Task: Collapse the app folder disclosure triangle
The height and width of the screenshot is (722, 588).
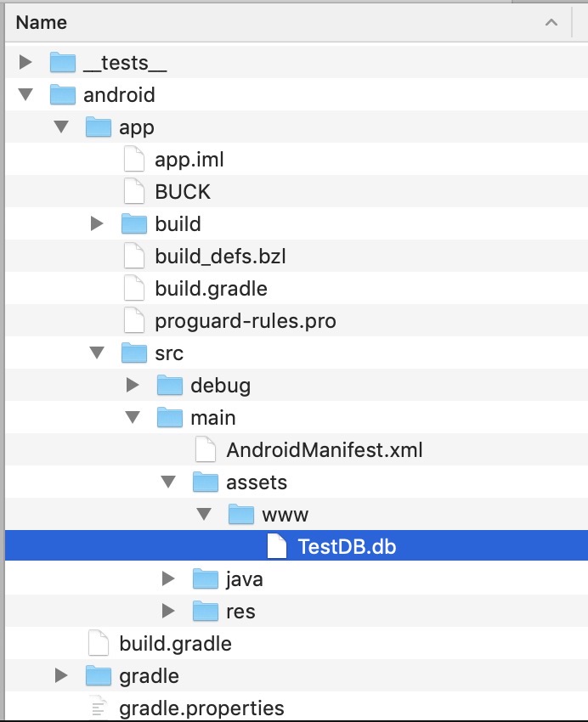Action: pyautogui.click(x=61, y=127)
